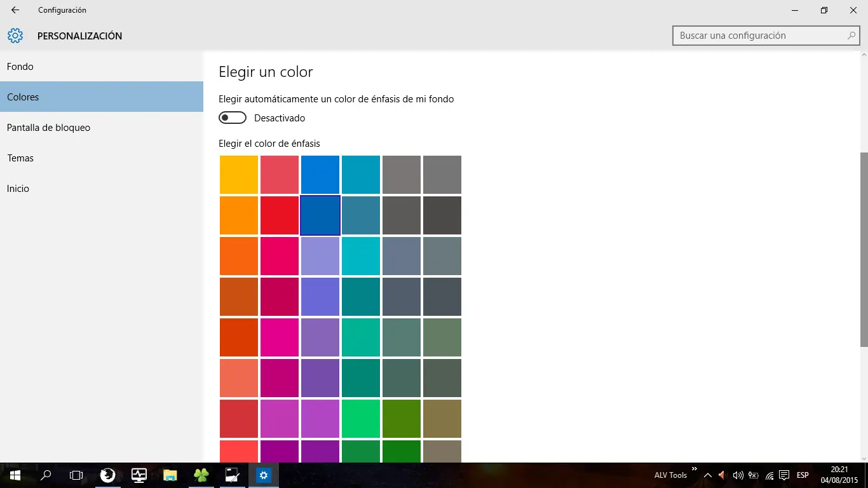
Task: Select the orange accent color swatch
Action: pos(238,215)
